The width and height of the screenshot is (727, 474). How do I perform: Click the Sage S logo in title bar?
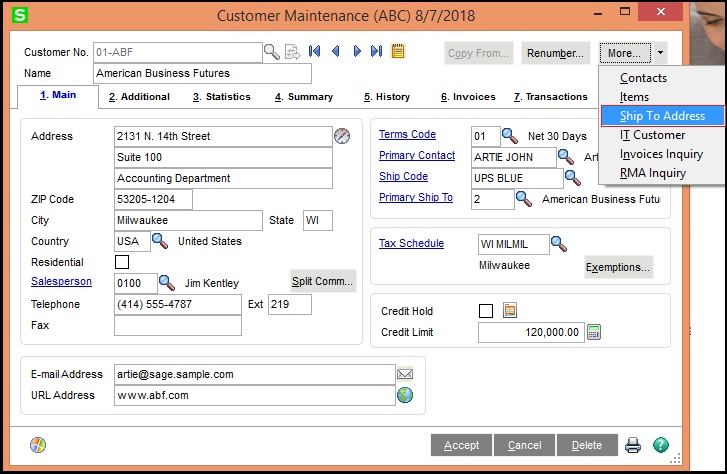tap(20, 15)
